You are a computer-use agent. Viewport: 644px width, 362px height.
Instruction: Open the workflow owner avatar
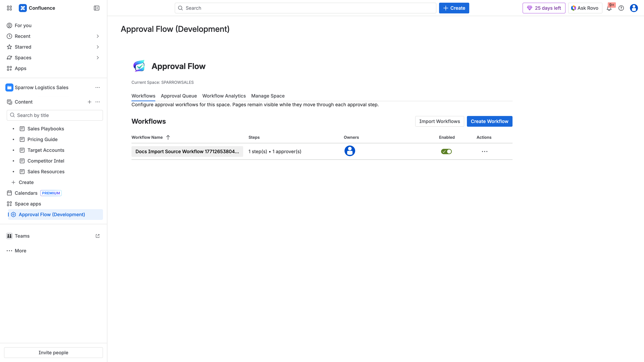[x=350, y=151]
